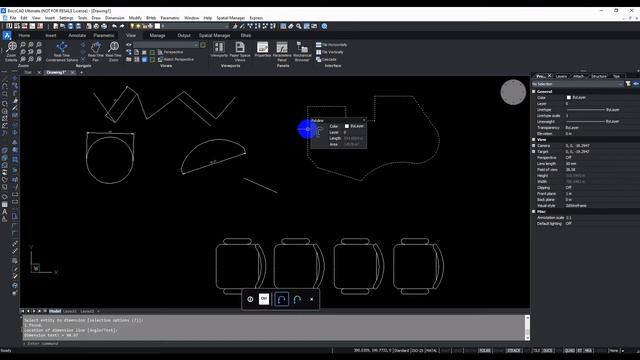Viewport: 640px width, 360px height.
Task: Expand the Camera property row
Action: pos(534,145)
